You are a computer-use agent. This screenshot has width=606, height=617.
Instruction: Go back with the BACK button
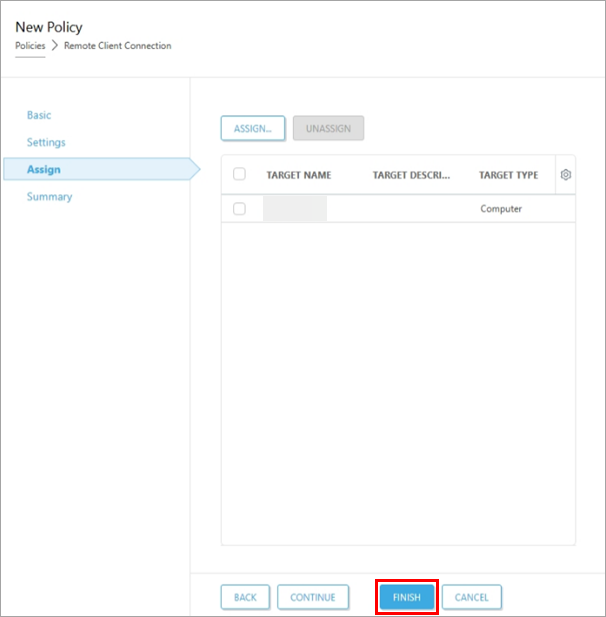pyautogui.click(x=245, y=597)
